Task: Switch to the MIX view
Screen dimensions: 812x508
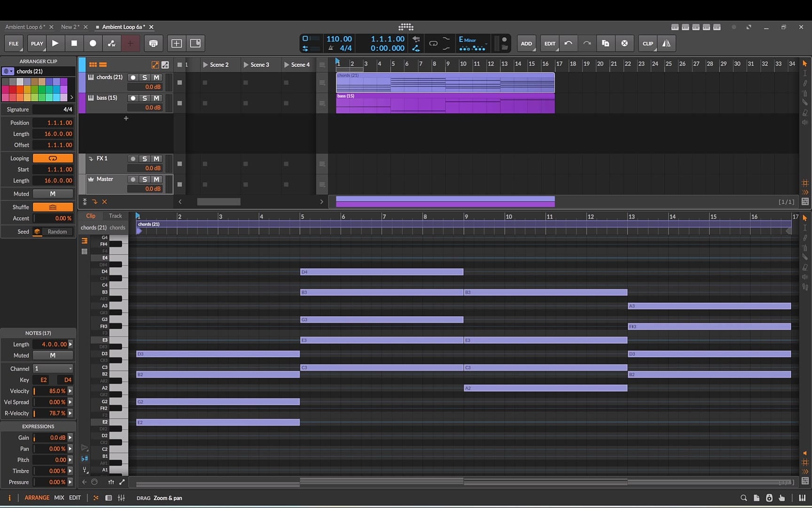Action: [x=59, y=498]
